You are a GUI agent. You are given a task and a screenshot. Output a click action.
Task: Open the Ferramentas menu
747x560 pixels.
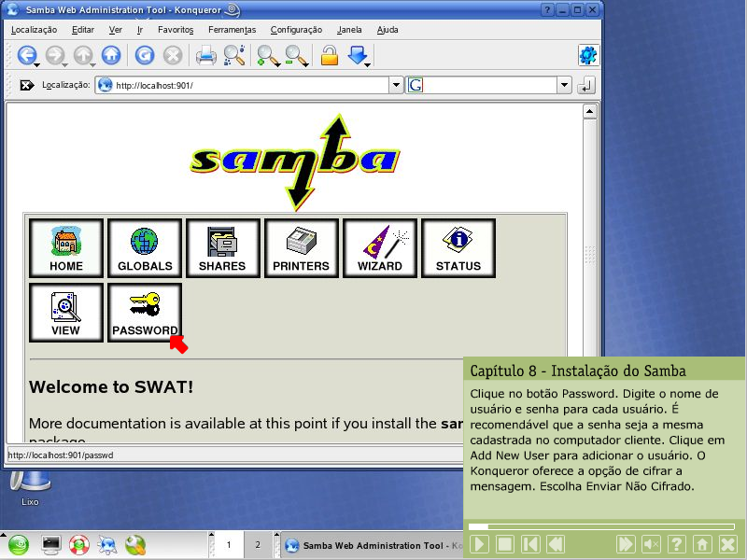pos(232,29)
